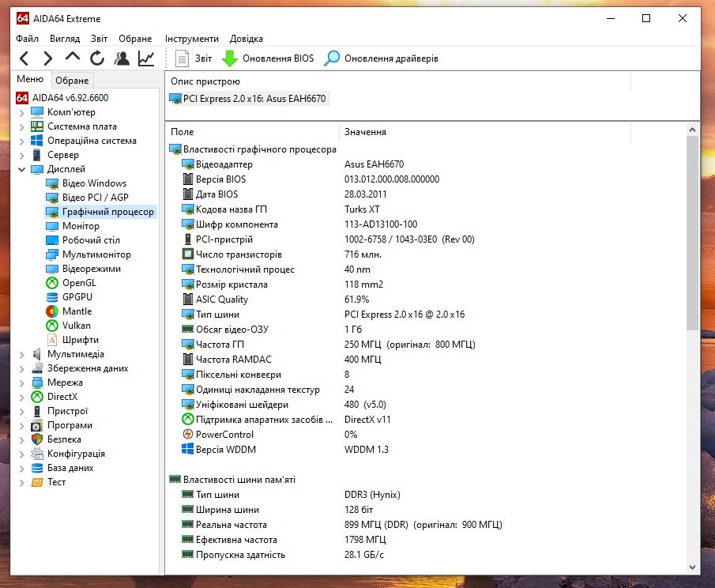The height and width of the screenshot is (588, 715).
Task: Expand the Сервер tree node
Action: (22, 156)
